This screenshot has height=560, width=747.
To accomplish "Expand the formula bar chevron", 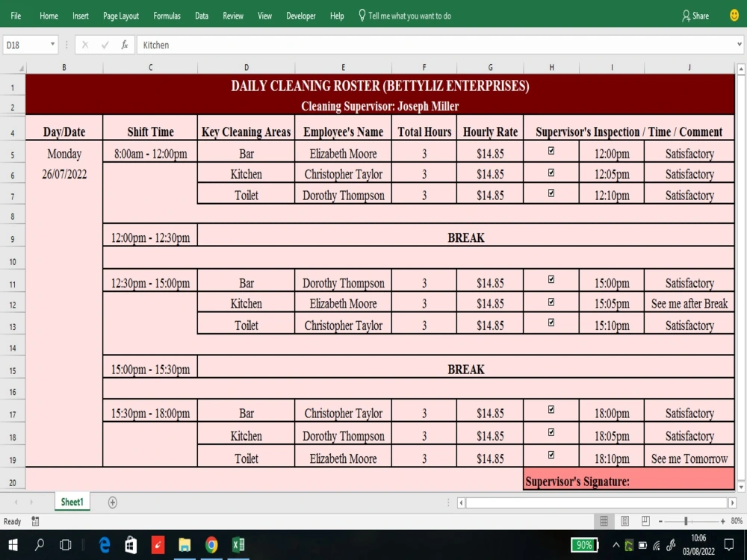I will (x=740, y=44).
